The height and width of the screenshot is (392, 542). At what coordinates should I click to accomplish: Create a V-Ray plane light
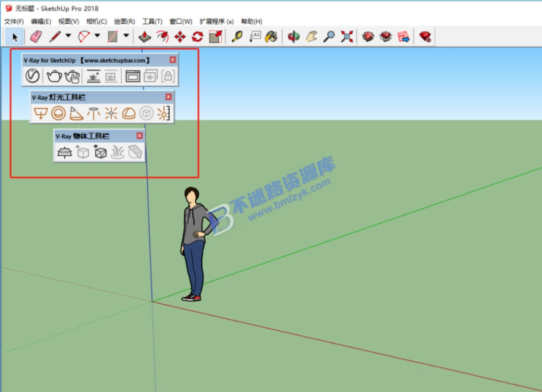coord(41,113)
